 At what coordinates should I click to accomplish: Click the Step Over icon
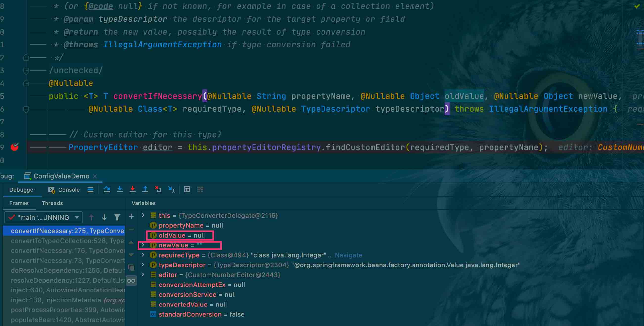(107, 189)
